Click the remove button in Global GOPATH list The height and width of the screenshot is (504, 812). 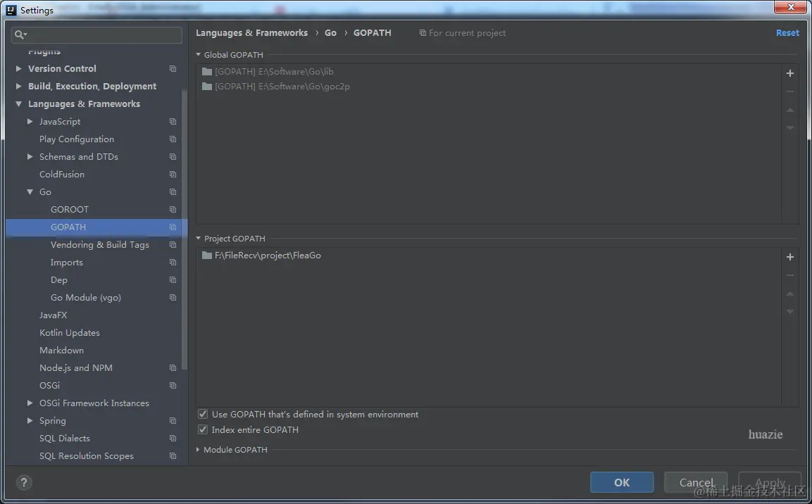click(789, 92)
